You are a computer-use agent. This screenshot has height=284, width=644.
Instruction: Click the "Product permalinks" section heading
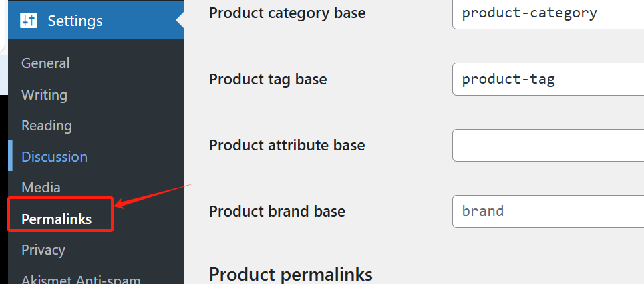coord(291,274)
